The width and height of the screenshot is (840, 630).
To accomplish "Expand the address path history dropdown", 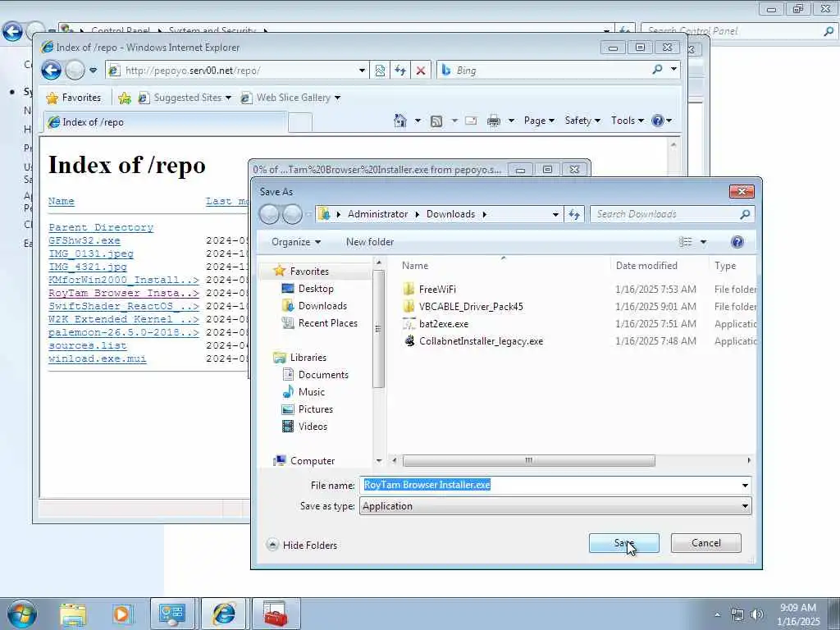I will 555,214.
